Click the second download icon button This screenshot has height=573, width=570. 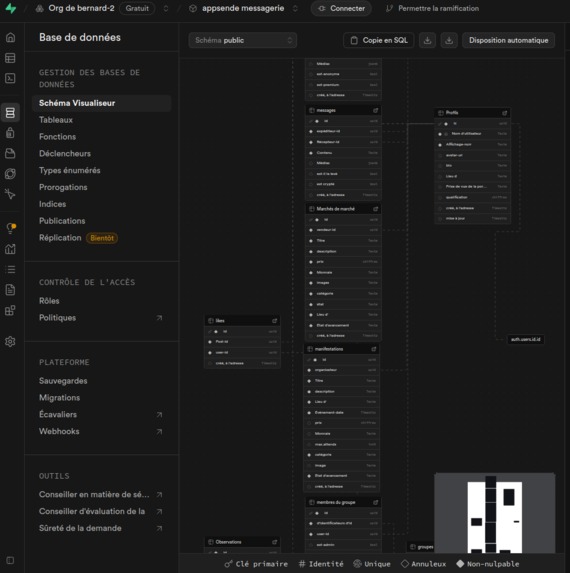449,40
